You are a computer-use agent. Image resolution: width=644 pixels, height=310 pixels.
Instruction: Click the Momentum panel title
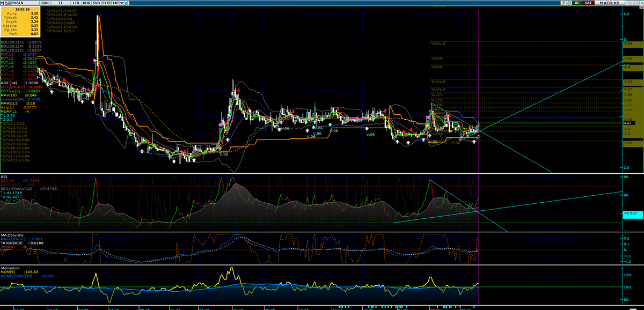click(10, 267)
